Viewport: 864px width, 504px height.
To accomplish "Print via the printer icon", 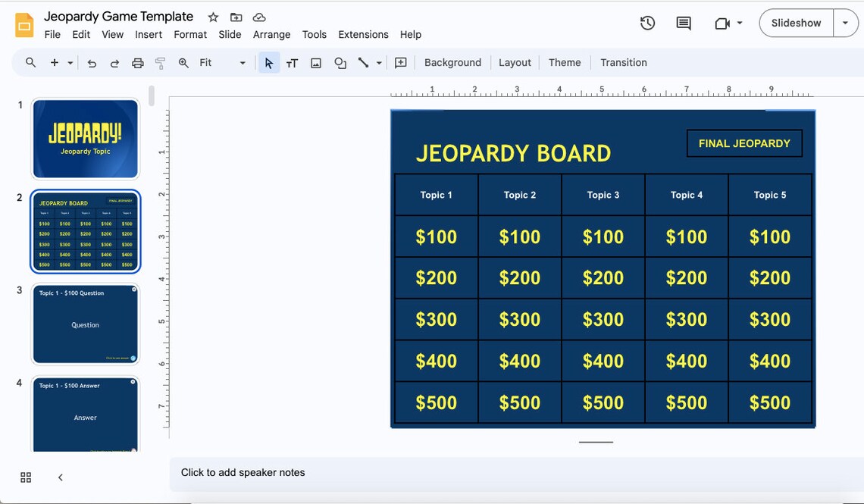I will coord(137,63).
